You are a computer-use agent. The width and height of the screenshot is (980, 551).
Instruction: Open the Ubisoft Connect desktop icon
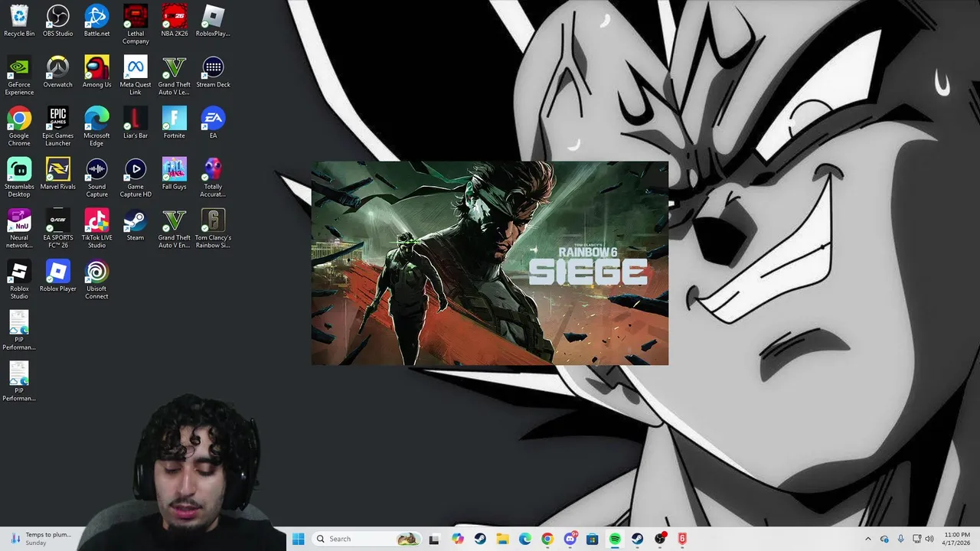click(x=96, y=279)
